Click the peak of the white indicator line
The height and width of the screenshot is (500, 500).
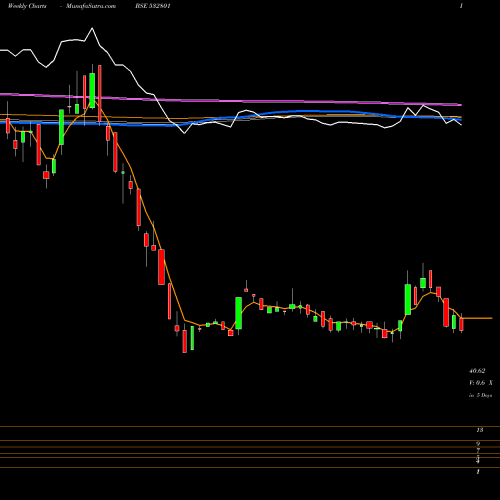[92, 28]
